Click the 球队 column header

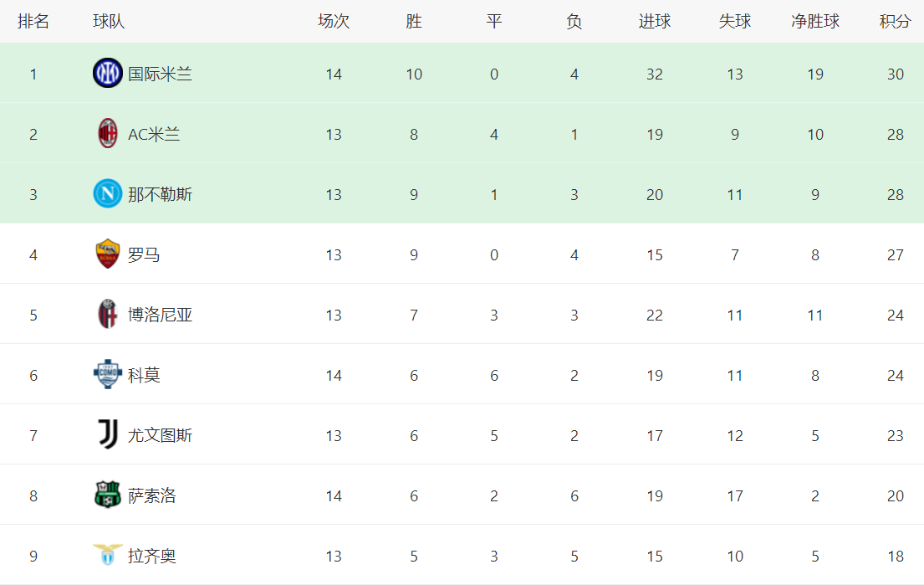(109, 22)
